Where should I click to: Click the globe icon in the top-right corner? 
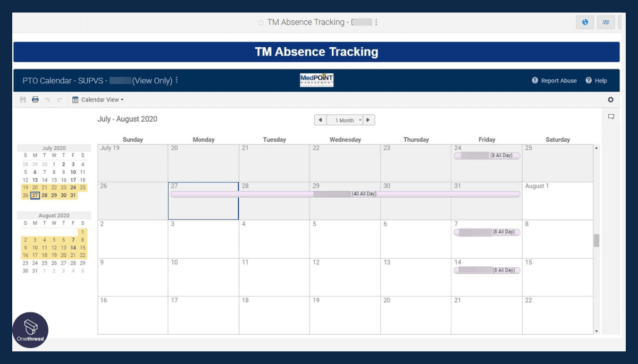(x=585, y=22)
